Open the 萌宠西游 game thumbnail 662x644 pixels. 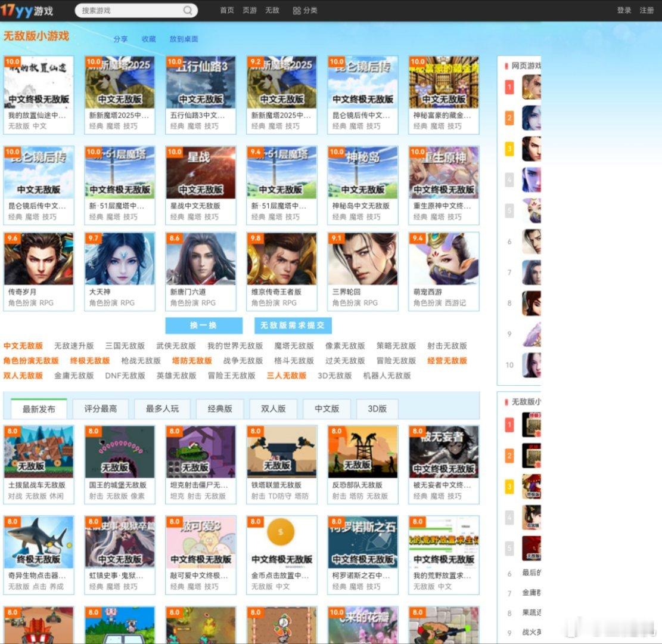444,259
